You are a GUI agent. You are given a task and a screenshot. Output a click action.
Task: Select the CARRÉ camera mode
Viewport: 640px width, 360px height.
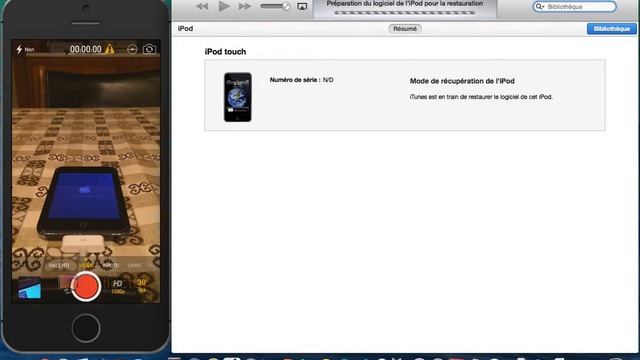[134, 266]
